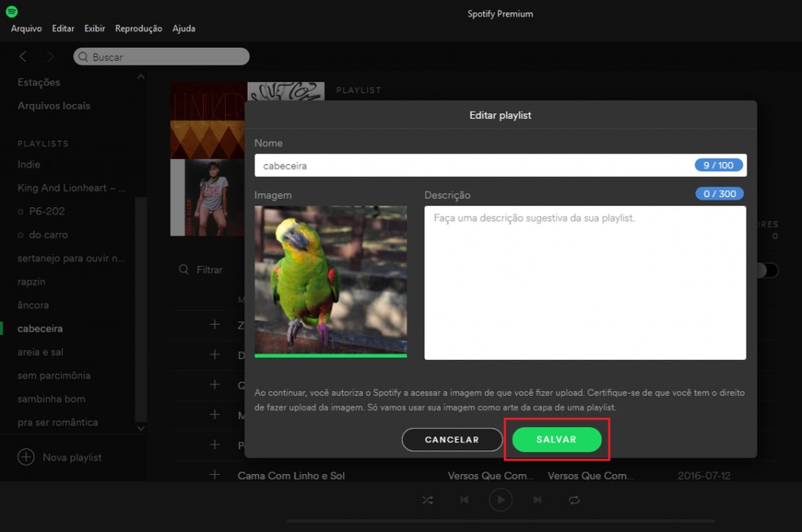This screenshot has height=532, width=802.
Task: Toggle the download switch on the right
Action: click(765, 270)
